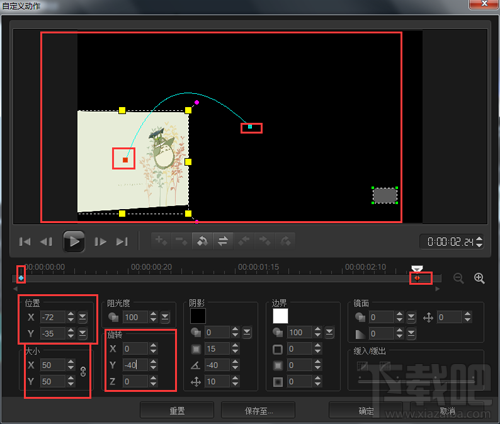Confirm with the 确定 button
500x424 pixels.
click(x=366, y=411)
